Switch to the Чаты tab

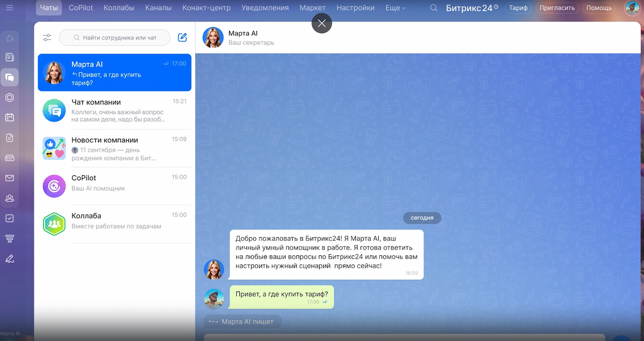[x=49, y=8]
